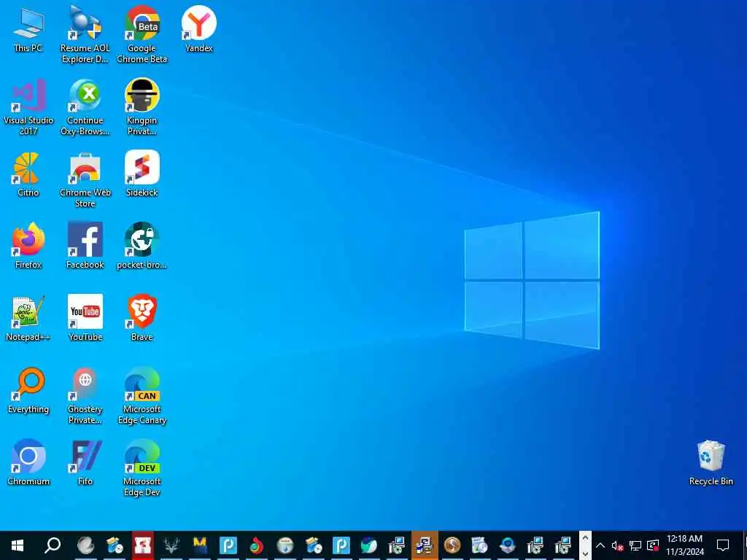Open the dark feather taskbar app
This screenshot has width=747, height=560.
(x=368, y=545)
